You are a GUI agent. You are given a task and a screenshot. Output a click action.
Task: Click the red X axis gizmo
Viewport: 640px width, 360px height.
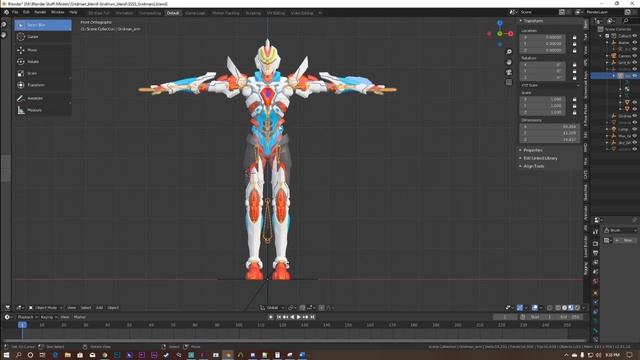pos(511,33)
